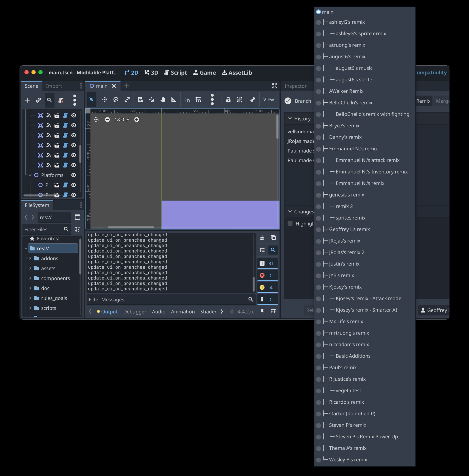
Task: Choose the Rotate Mode tool
Action: coord(116,100)
